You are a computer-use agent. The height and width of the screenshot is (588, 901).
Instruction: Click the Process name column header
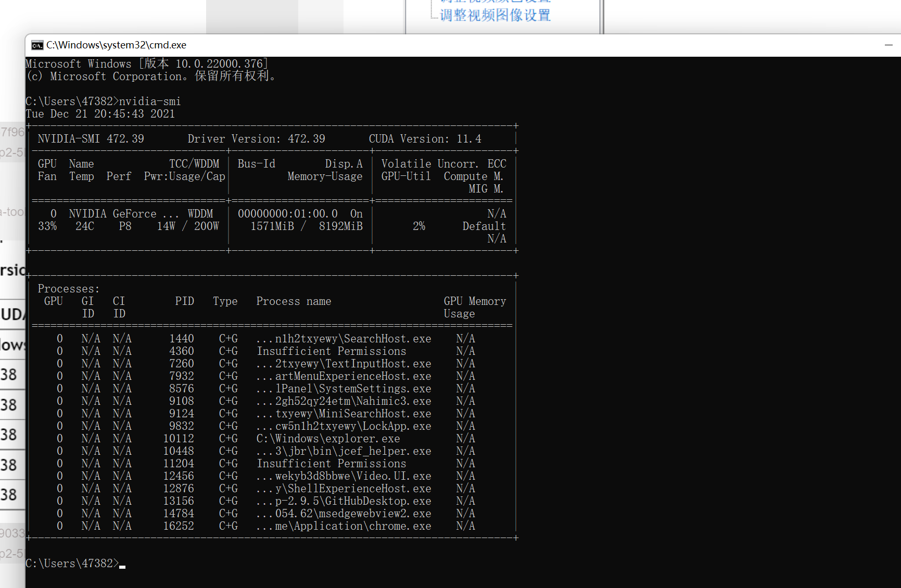click(x=294, y=301)
